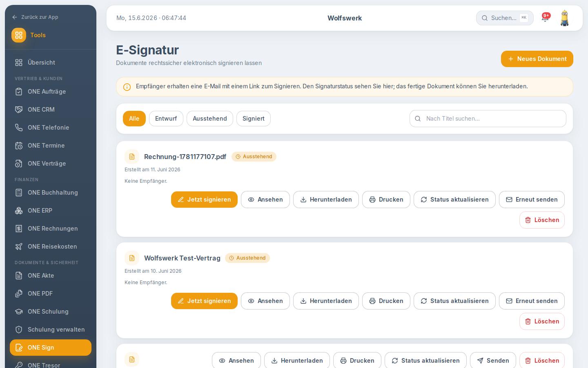The height and width of the screenshot is (368, 588).
Task: Click Herunterladen in the third document card
Action: click(297, 360)
